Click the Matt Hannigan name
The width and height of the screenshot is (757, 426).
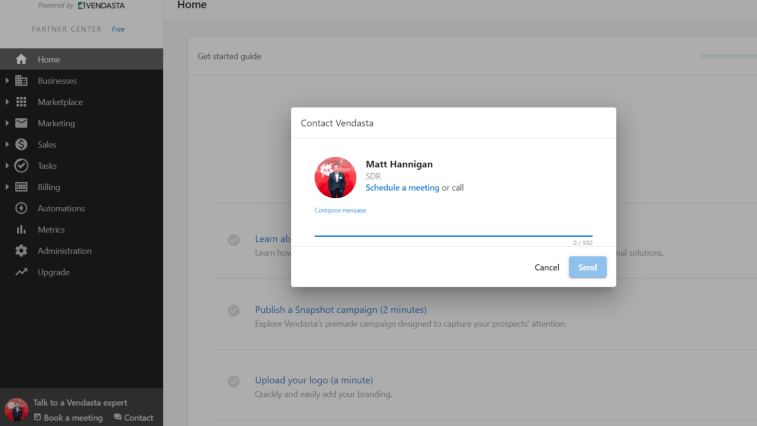[x=399, y=164]
